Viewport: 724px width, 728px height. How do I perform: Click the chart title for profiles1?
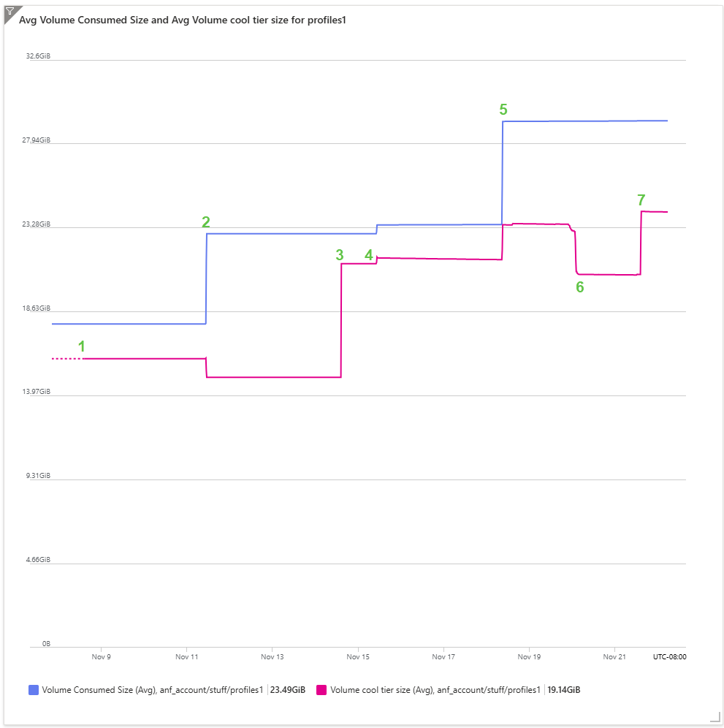182,20
